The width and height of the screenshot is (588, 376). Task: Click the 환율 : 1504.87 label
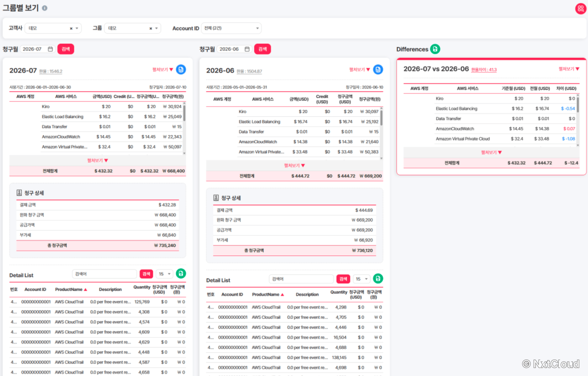tap(249, 71)
